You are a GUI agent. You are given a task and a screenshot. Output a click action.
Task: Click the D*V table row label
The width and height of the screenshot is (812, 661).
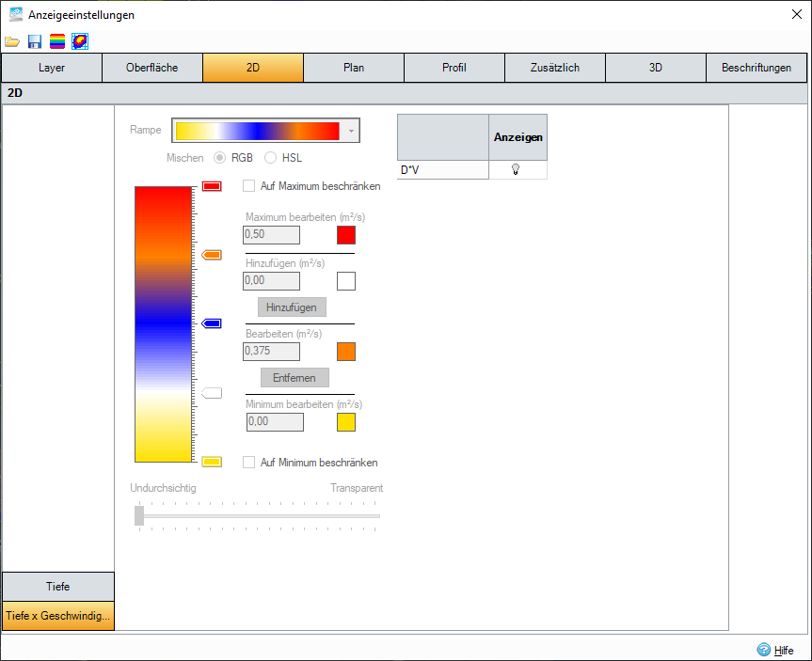pyautogui.click(x=443, y=170)
